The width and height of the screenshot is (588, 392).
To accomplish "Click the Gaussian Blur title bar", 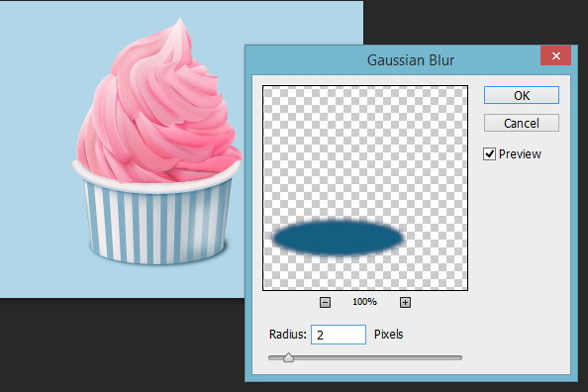I will tap(393, 60).
